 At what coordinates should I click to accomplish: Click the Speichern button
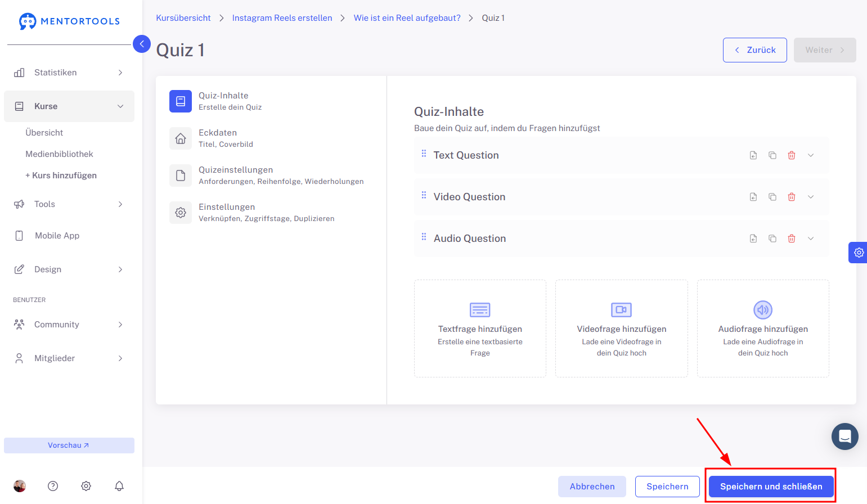(667, 487)
